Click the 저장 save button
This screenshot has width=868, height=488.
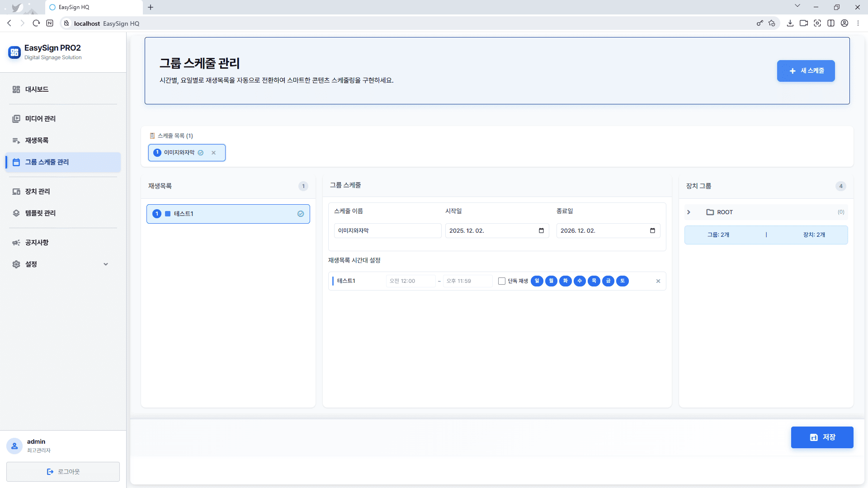click(x=822, y=437)
